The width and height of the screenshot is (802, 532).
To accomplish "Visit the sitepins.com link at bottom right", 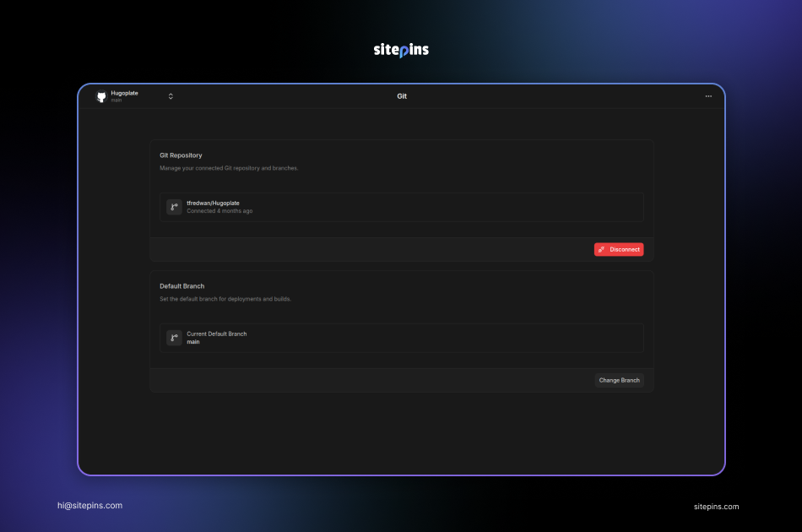I will click(716, 507).
